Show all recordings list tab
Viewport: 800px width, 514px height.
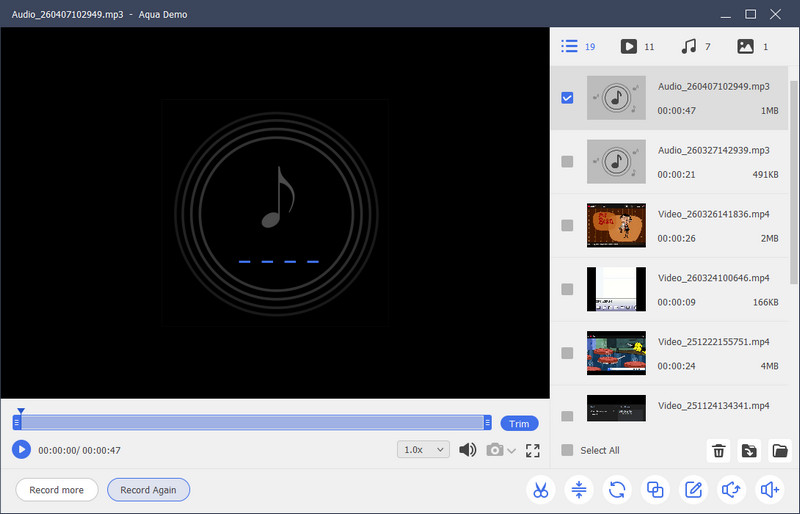578,46
